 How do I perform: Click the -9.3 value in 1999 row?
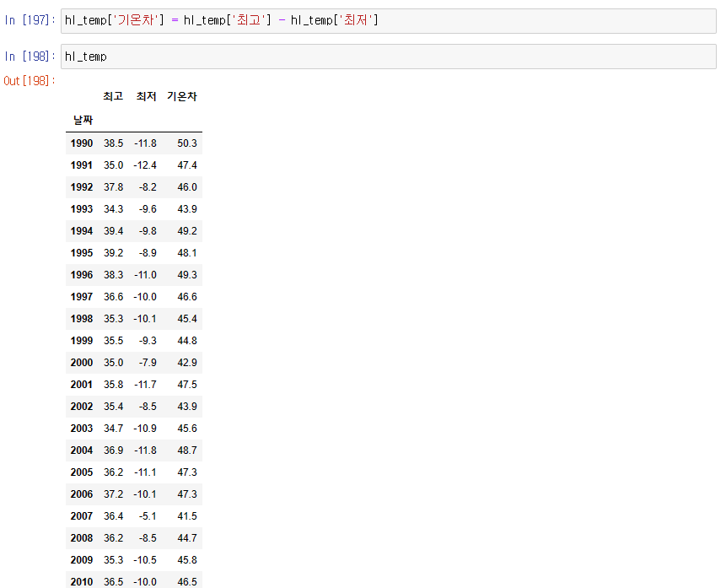(x=148, y=341)
